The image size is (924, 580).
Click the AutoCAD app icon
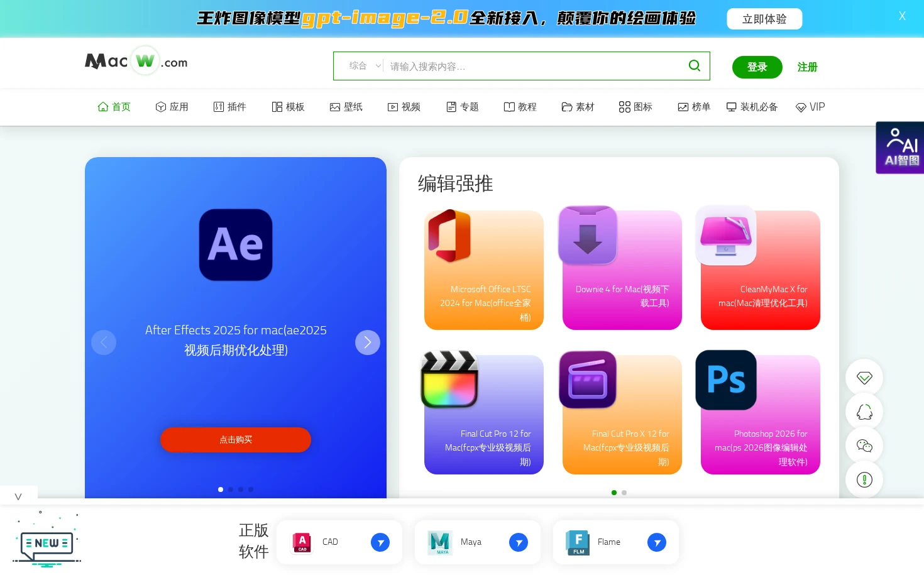point(302,542)
